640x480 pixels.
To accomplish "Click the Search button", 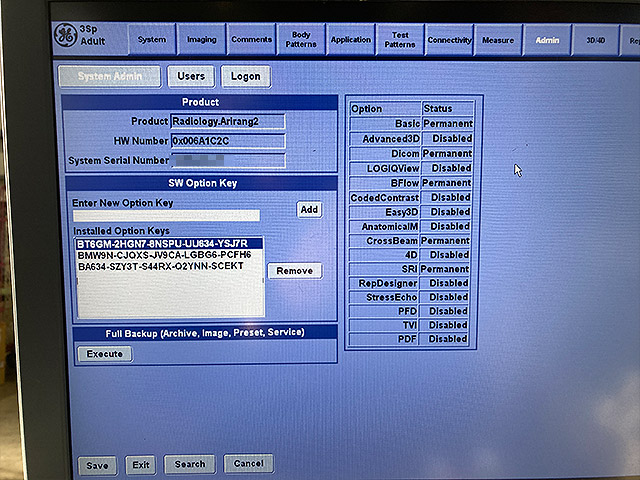I will tap(190, 464).
